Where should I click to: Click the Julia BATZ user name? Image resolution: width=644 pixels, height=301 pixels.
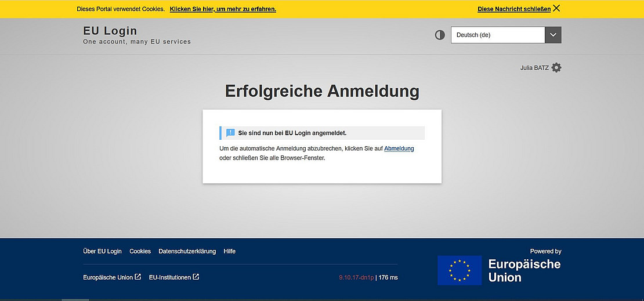tap(534, 68)
